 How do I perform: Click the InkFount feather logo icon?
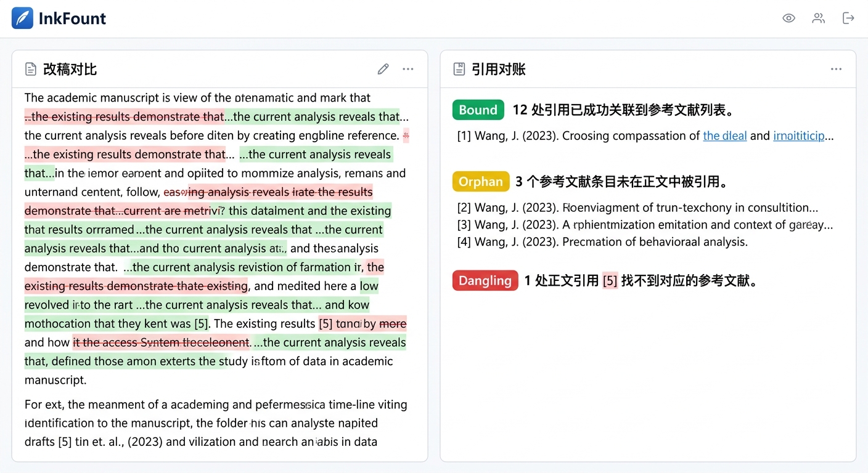(23, 18)
